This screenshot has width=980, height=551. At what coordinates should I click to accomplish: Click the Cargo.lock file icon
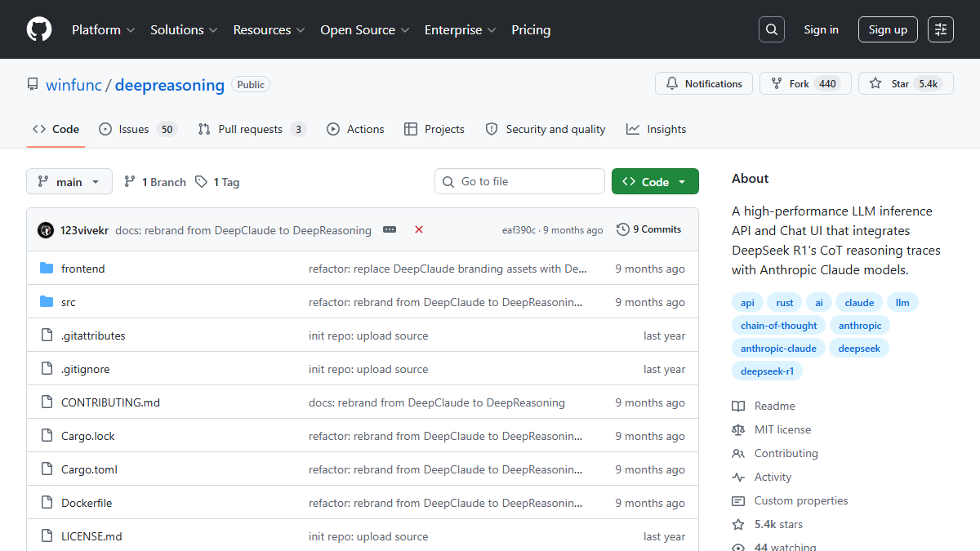pyautogui.click(x=47, y=436)
